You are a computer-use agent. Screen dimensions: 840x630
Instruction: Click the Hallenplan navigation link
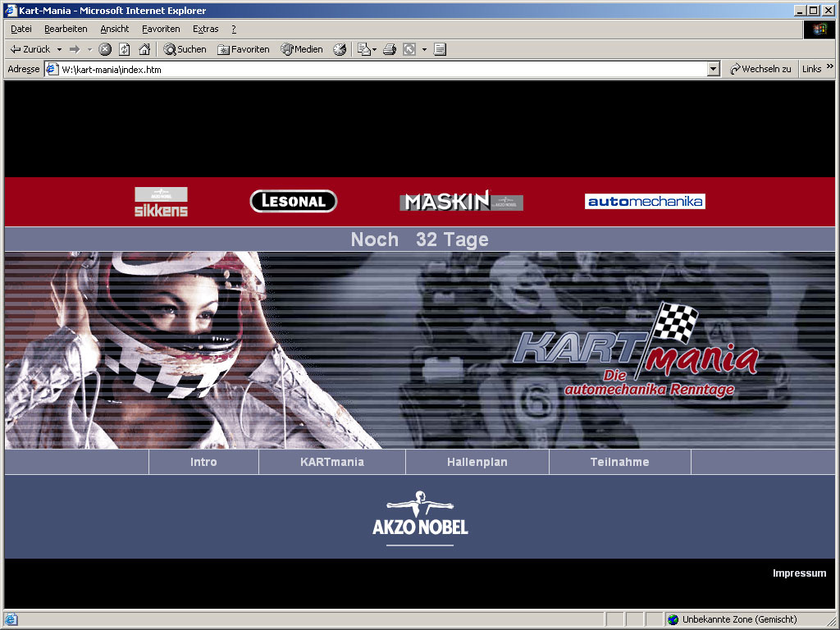[x=477, y=462]
